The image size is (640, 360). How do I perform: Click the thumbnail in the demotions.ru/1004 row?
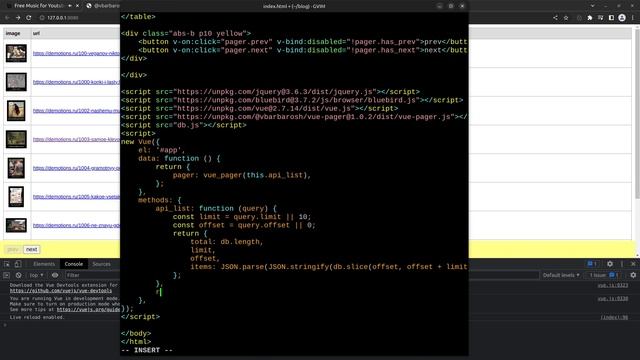click(x=16, y=168)
